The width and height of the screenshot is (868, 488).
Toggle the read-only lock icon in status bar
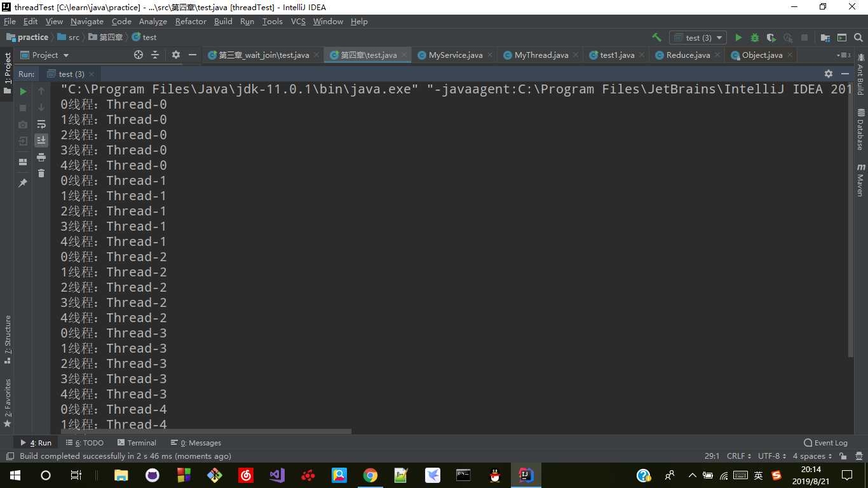[843, 456]
